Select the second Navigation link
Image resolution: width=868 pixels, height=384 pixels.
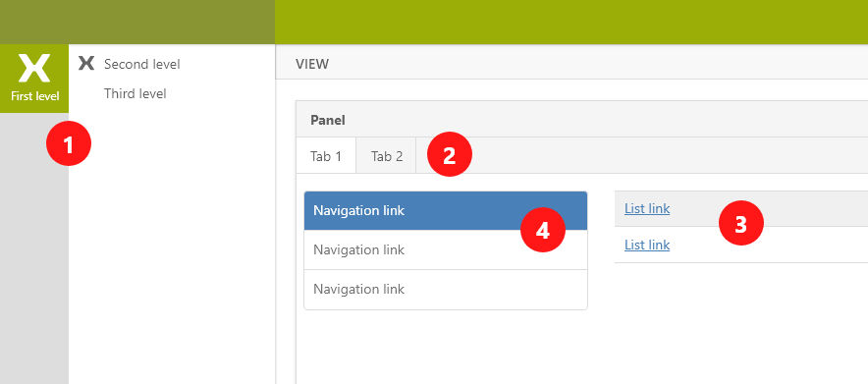pos(446,250)
